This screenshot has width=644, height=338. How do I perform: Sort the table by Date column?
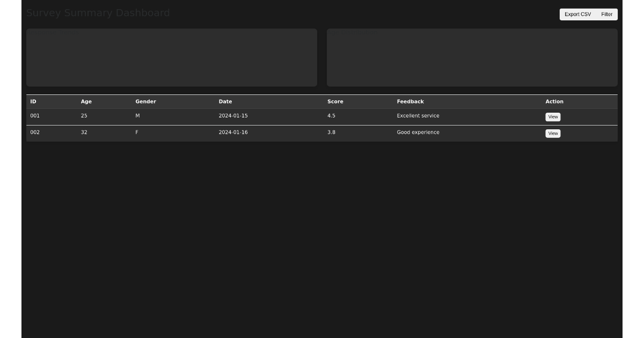point(225,101)
